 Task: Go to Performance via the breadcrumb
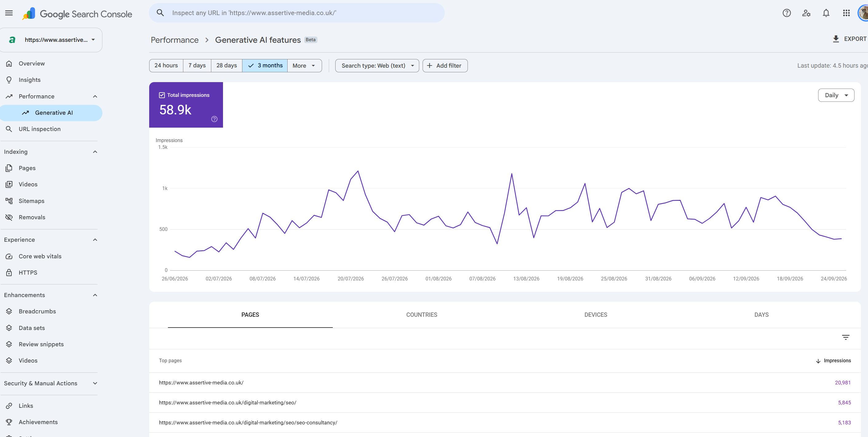[x=174, y=40]
